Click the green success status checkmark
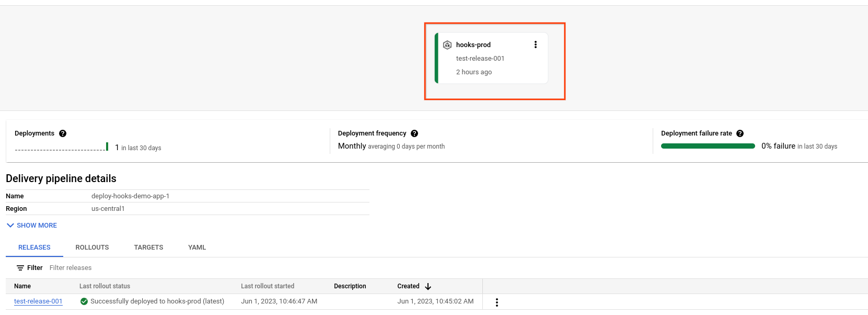Viewport: 868px width, 315px height. coord(84,301)
